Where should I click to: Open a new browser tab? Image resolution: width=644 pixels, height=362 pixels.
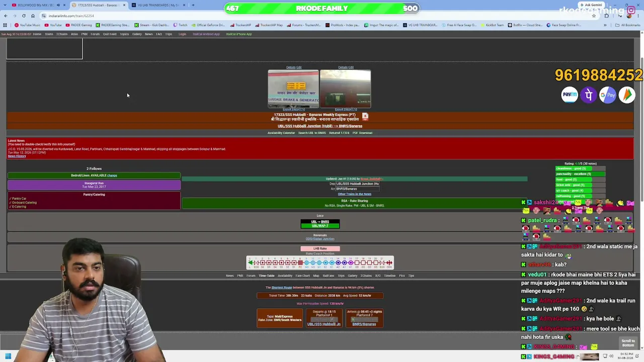point(193,5)
